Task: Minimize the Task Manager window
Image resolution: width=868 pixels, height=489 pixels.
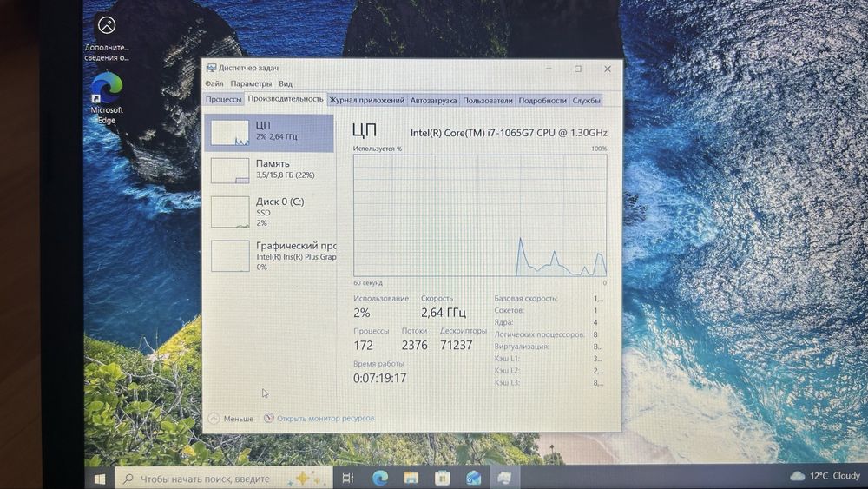Action: (x=549, y=69)
